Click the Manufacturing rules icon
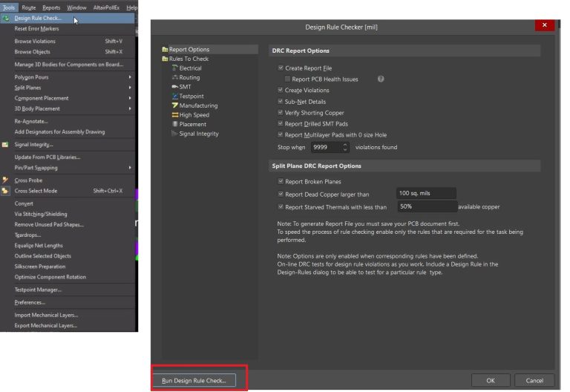570x392 pixels. click(175, 105)
